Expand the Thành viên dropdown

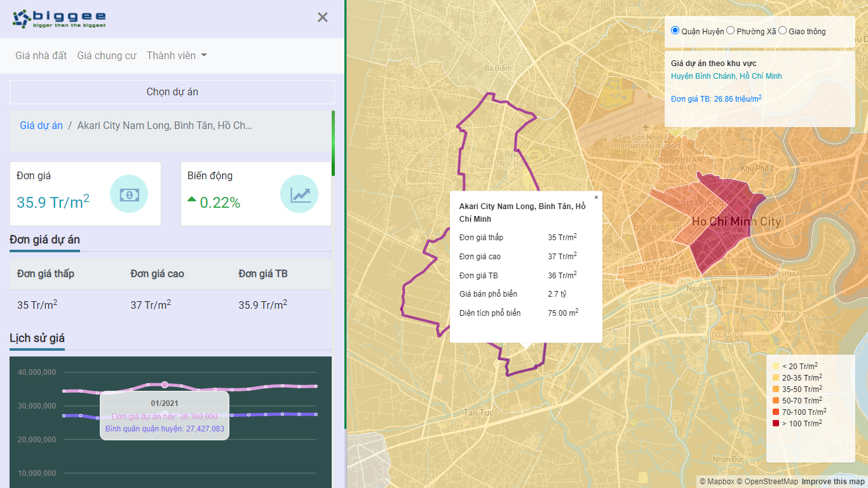coord(177,55)
